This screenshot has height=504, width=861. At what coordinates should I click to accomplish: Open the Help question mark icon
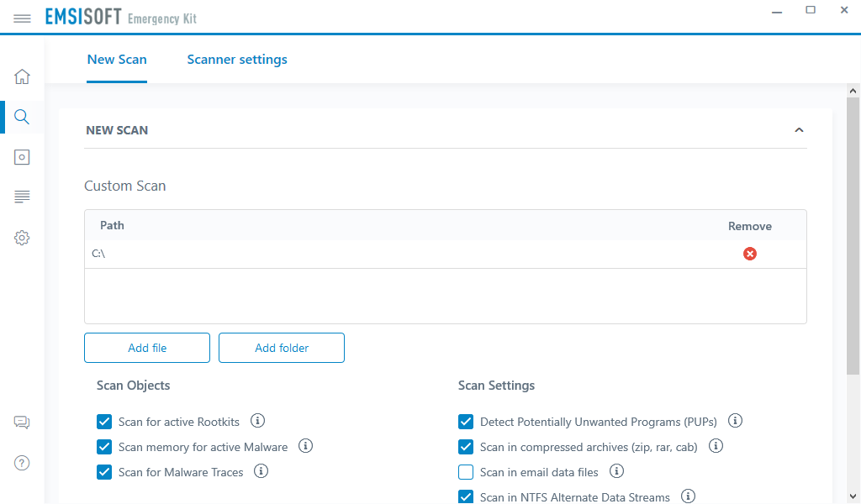22,463
